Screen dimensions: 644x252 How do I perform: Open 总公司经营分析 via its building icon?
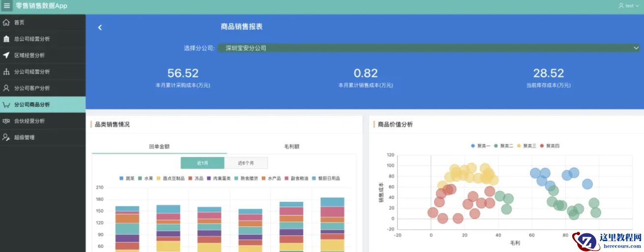pos(6,39)
